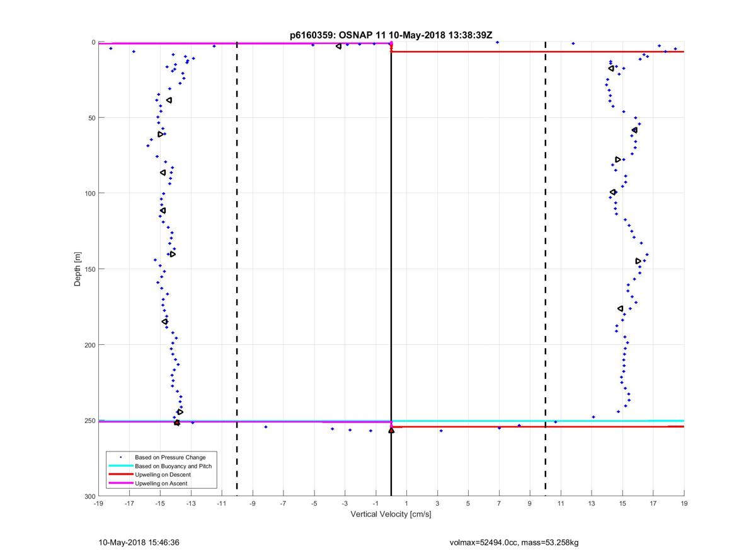Image resolution: width=756 pixels, height=558 pixels.
Task: Click legend entry 'Based on Pressure Change'
Action: 170,457
